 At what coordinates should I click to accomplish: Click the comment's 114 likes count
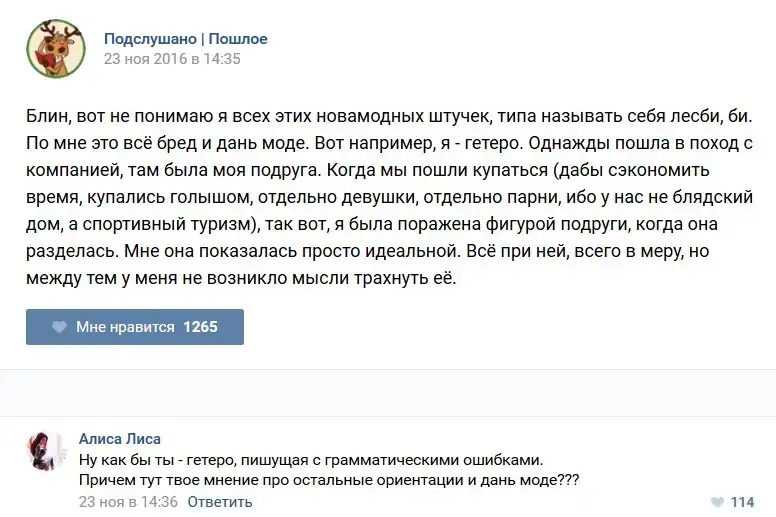742,502
